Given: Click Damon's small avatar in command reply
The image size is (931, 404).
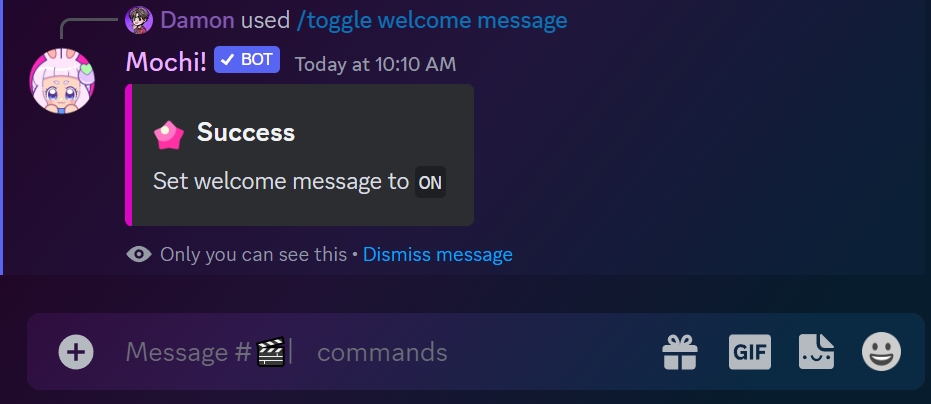Looking at the screenshot, I should coord(139,20).
